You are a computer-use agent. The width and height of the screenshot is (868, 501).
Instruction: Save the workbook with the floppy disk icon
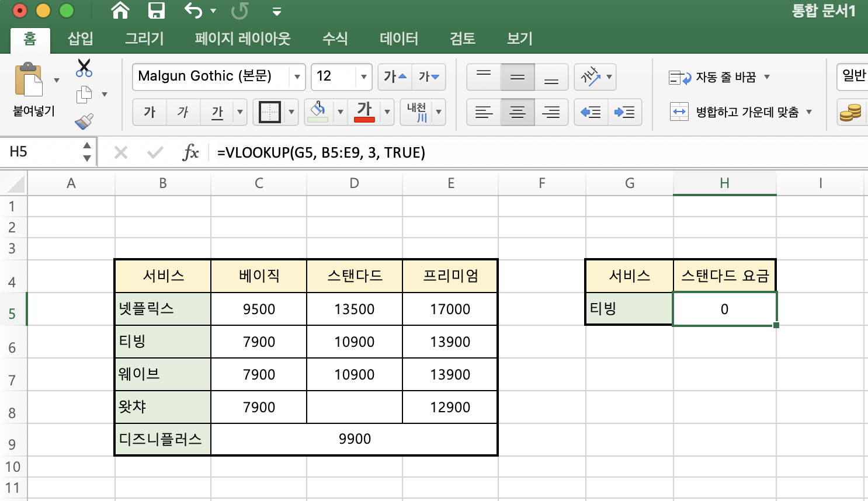pyautogui.click(x=157, y=10)
